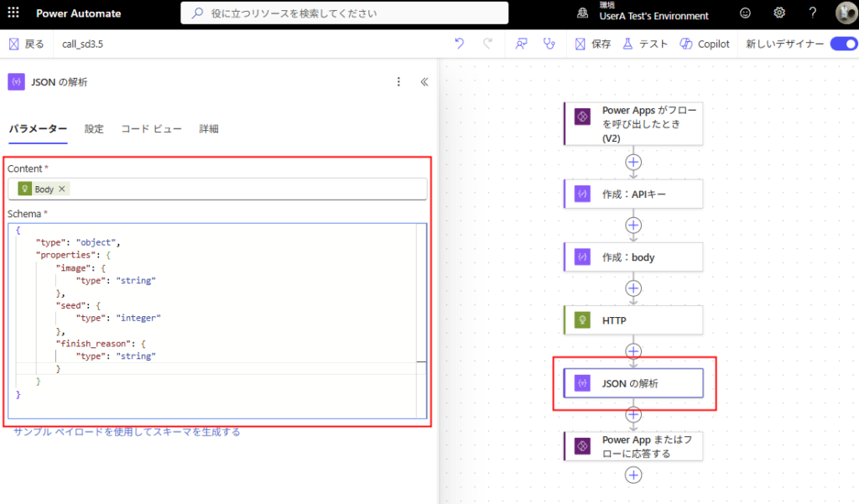Image resolution: width=859 pixels, height=504 pixels.
Task: Click the テスト button
Action: [645, 44]
